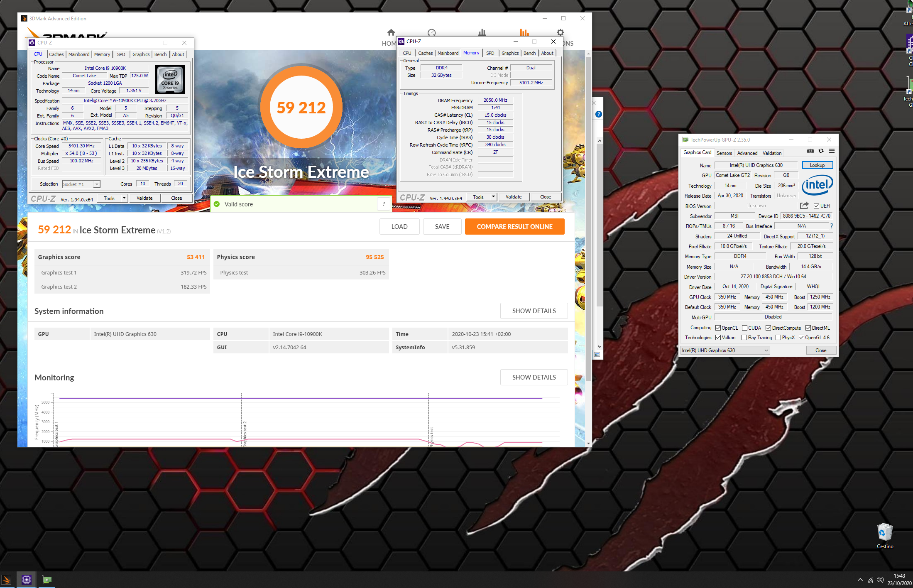Click scroll down arrow of 3DMark window
Viewport: 913px width, 588px height.
tap(588, 443)
